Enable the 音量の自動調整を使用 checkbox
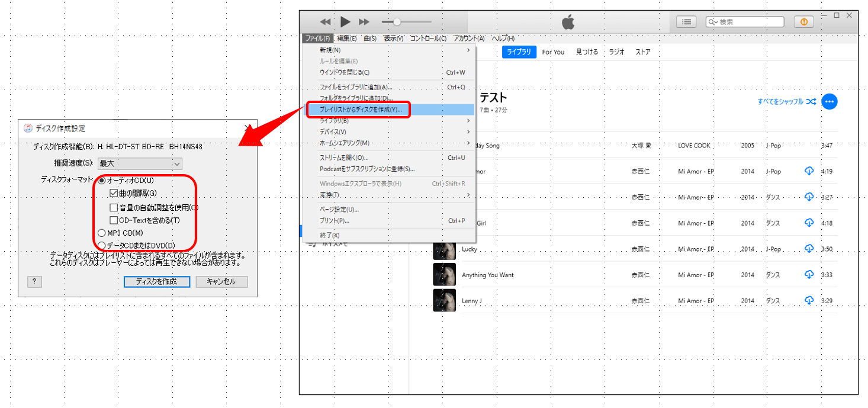868x408 pixels. (x=114, y=207)
